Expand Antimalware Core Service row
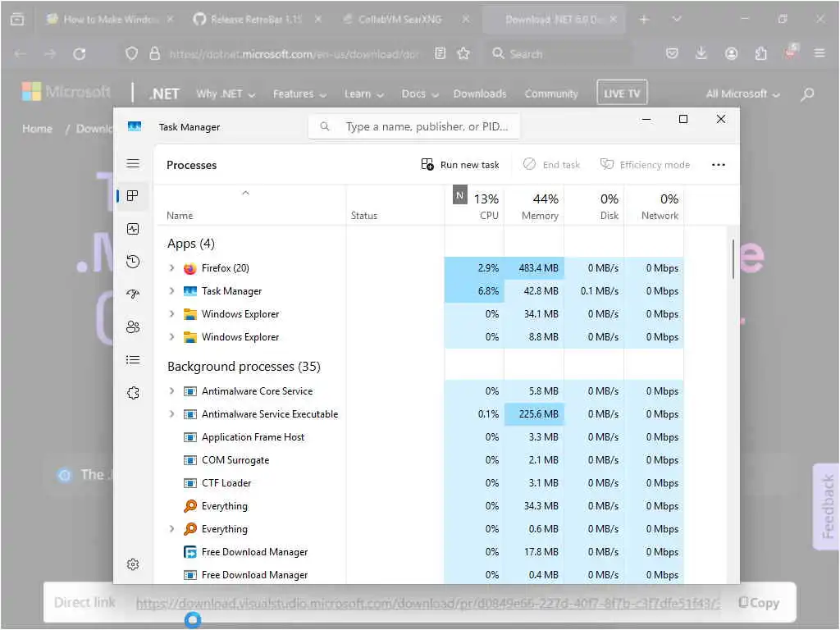The width and height of the screenshot is (840, 630). [x=171, y=391]
